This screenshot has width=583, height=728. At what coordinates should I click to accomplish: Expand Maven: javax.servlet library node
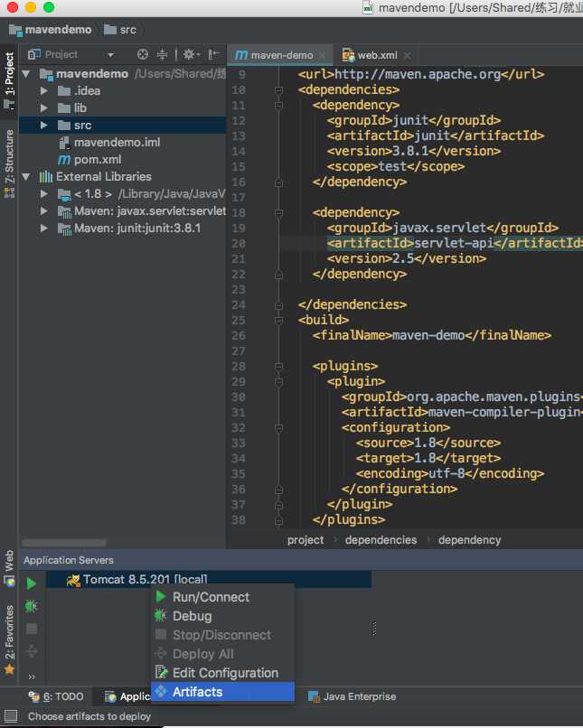[44, 211]
